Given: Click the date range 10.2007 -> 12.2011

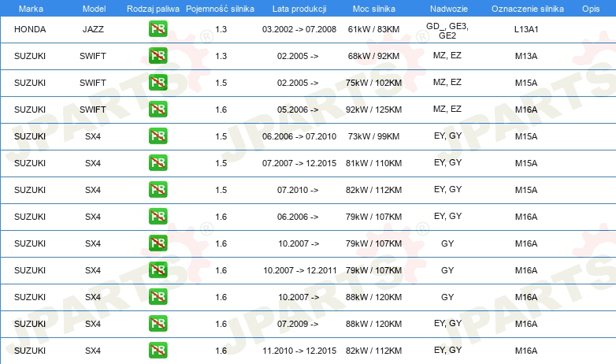Looking at the screenshot, I should [x=300, y=270].
